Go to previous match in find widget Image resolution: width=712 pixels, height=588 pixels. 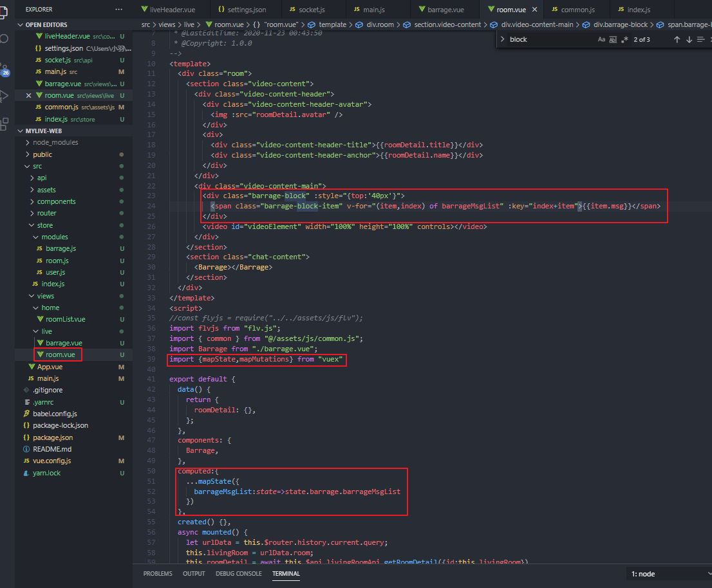677,39
